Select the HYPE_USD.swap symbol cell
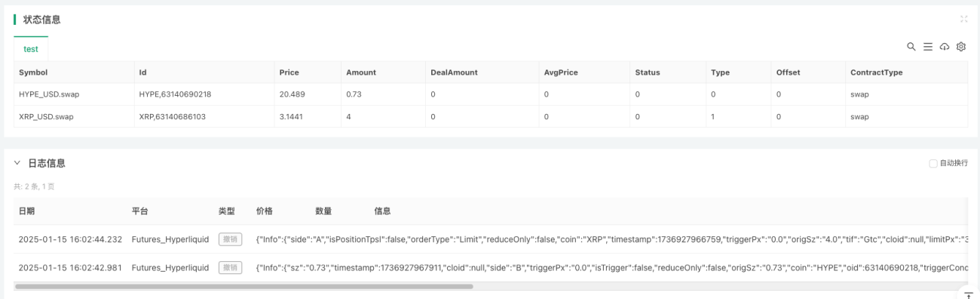980x299 pixels. 49,94
